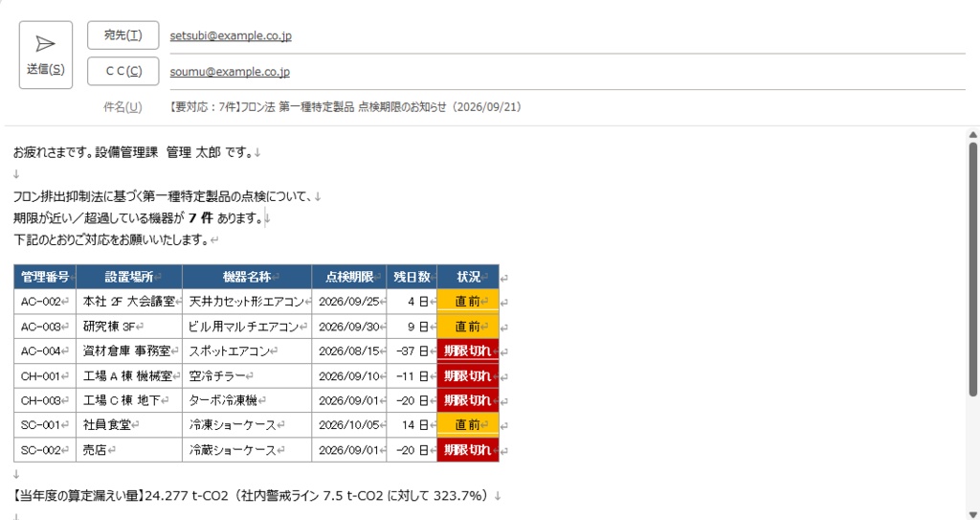Click the 期限切れ status for AC-004
The image size is (980, 520).
[468, 351]
